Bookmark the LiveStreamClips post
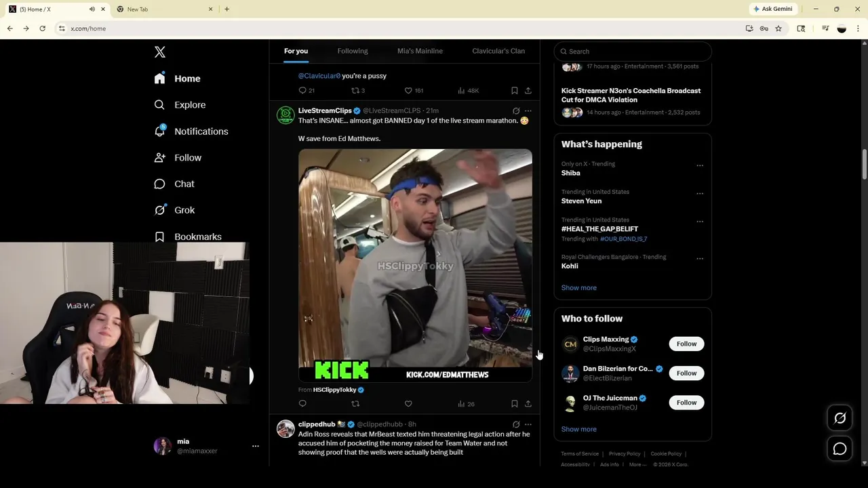Viewport: 868px width, 488px height. pyautogui.click(x=514, y=404)
